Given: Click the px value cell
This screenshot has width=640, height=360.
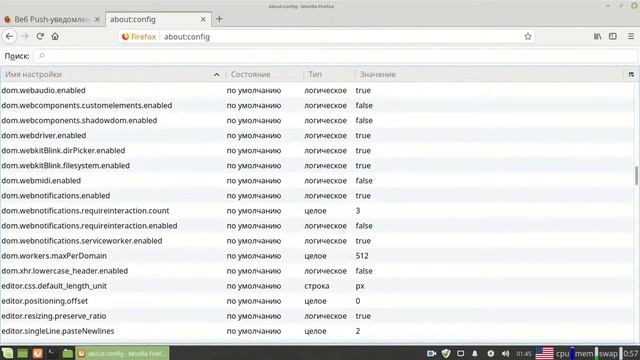Looking at the screenshot, I should 360,286.
